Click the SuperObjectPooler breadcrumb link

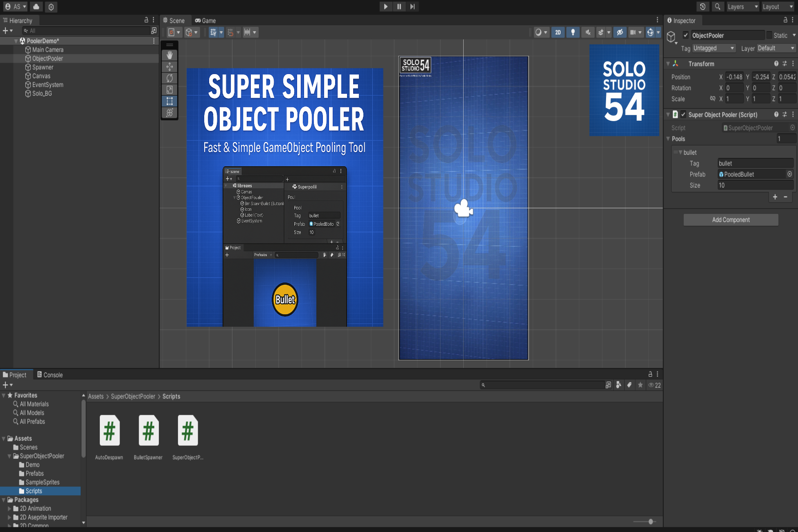(133, 396)
